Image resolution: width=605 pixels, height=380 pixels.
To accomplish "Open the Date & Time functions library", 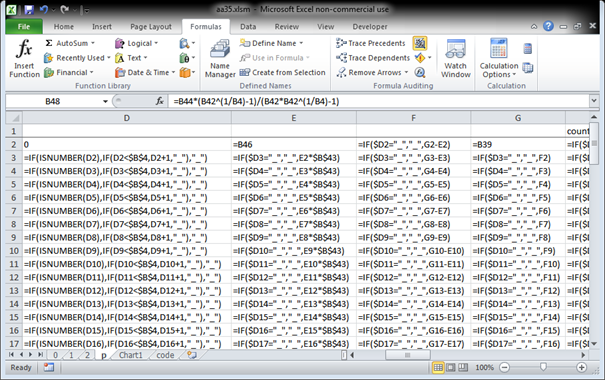I will tap(145, 73).
